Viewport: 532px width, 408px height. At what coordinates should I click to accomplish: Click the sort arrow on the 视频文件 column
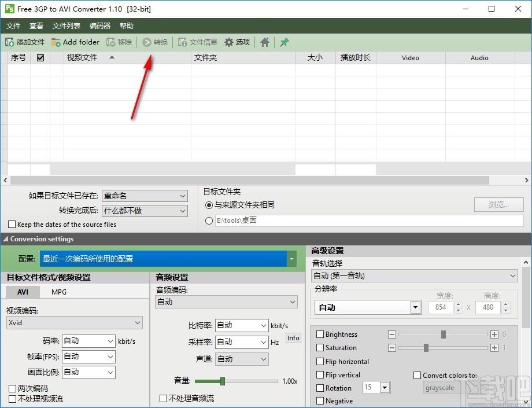(112, 57)
